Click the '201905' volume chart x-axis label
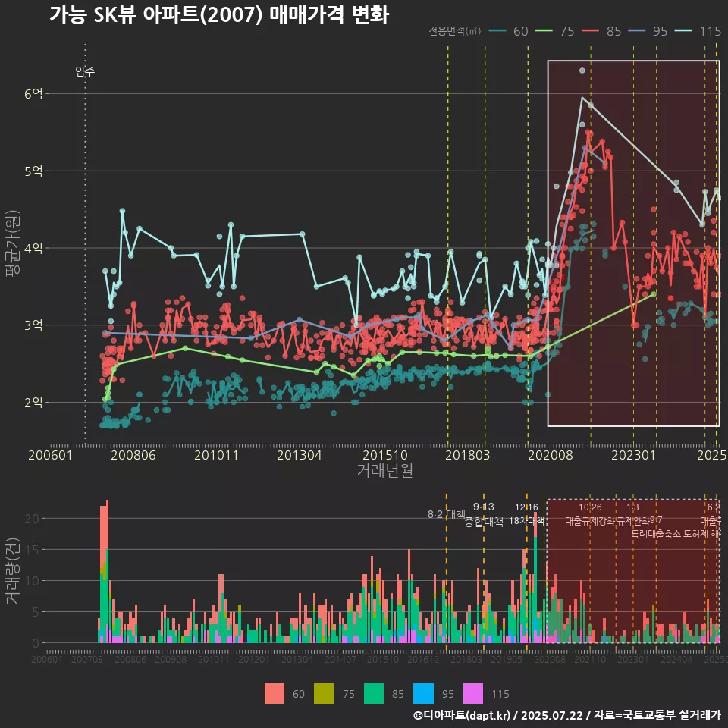Image resolution: width=728 pixels, height=728 pixels. (506, 659)
